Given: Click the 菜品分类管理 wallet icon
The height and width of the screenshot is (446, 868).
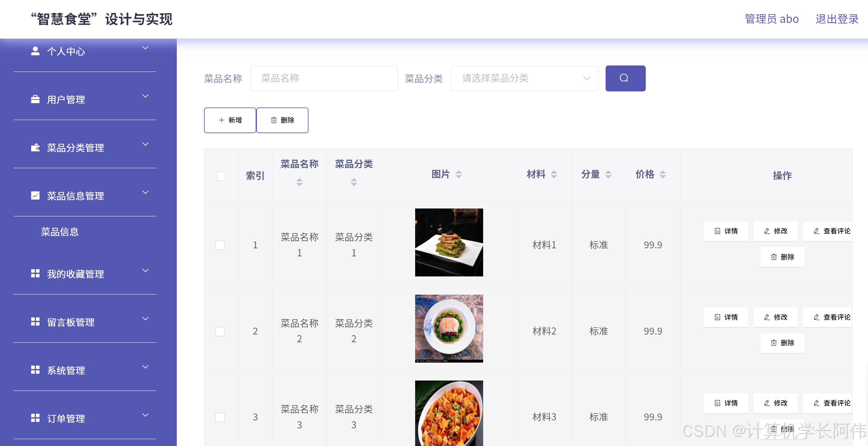Looking at the screenshot, I should click(x=35, y=147).
